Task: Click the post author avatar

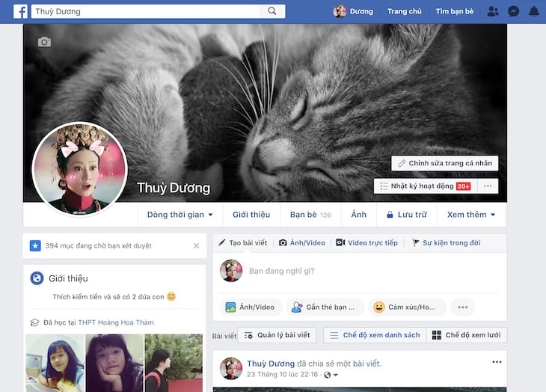Action: pos(231,368)
